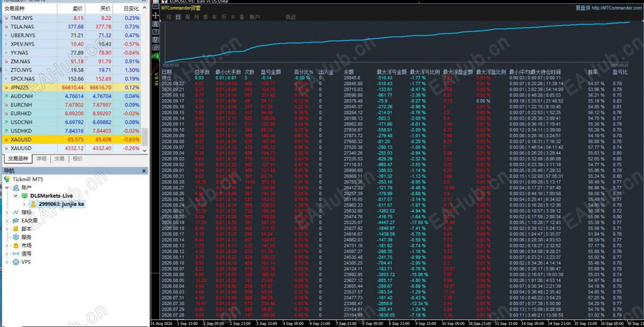Click the DLSMarkets-Live server icon
Image resolution: width=644 pixels, height=327 pixels.
tap(24, 196)
